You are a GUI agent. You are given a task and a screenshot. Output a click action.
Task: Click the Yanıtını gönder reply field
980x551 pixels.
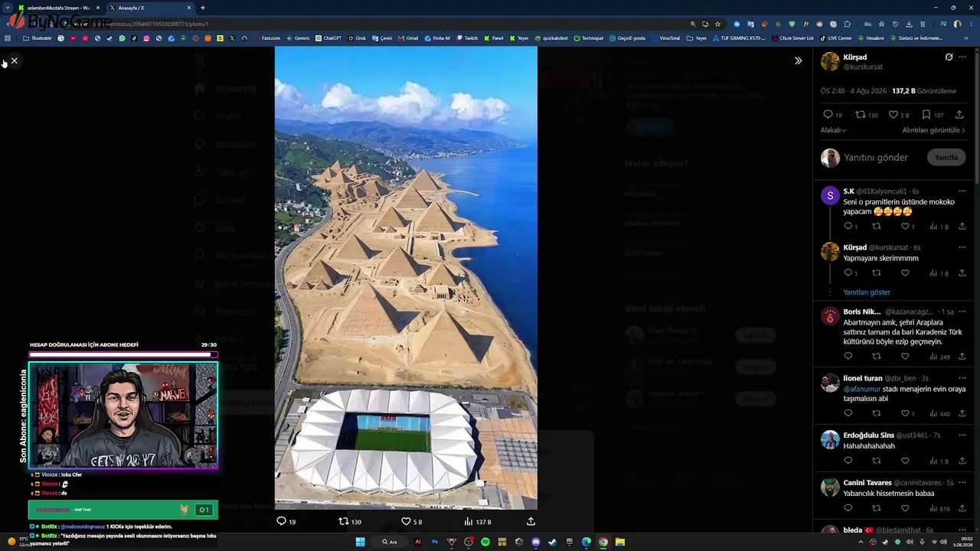(x=876, y=158)
